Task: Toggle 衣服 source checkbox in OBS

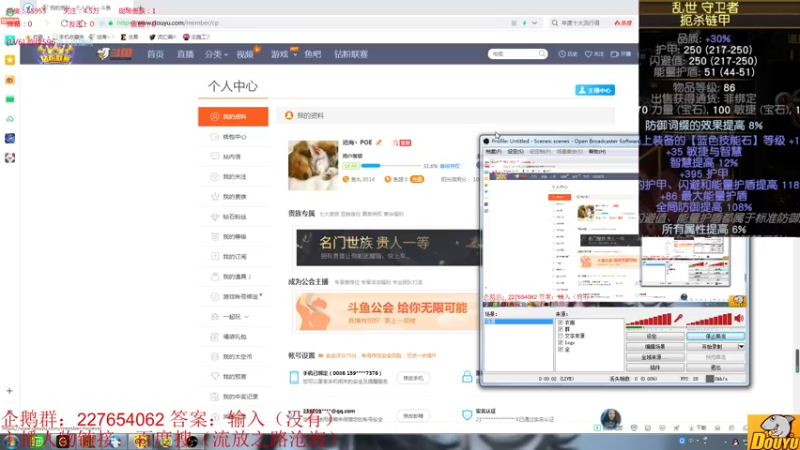Action: pyautogui.click(x=560, y=322)
